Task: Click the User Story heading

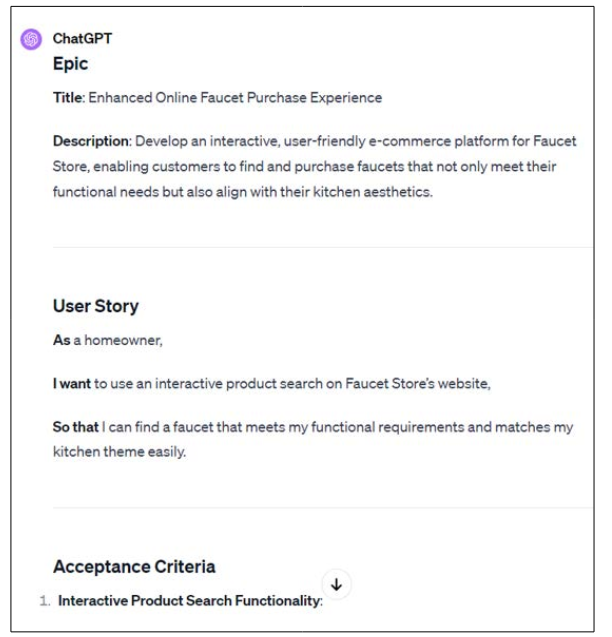Action: click(x=96, y=306)
